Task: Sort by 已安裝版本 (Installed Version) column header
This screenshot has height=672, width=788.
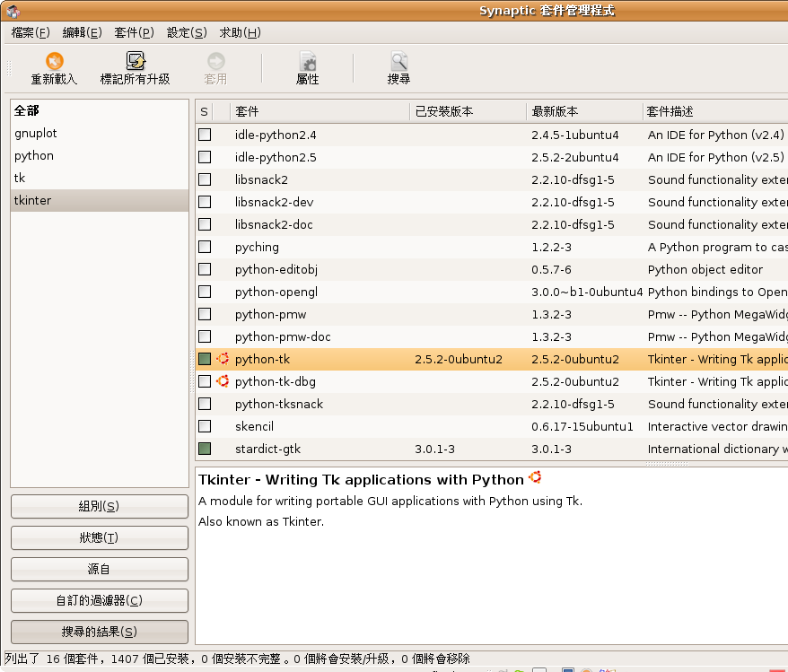Action: (x=468, y=111)
